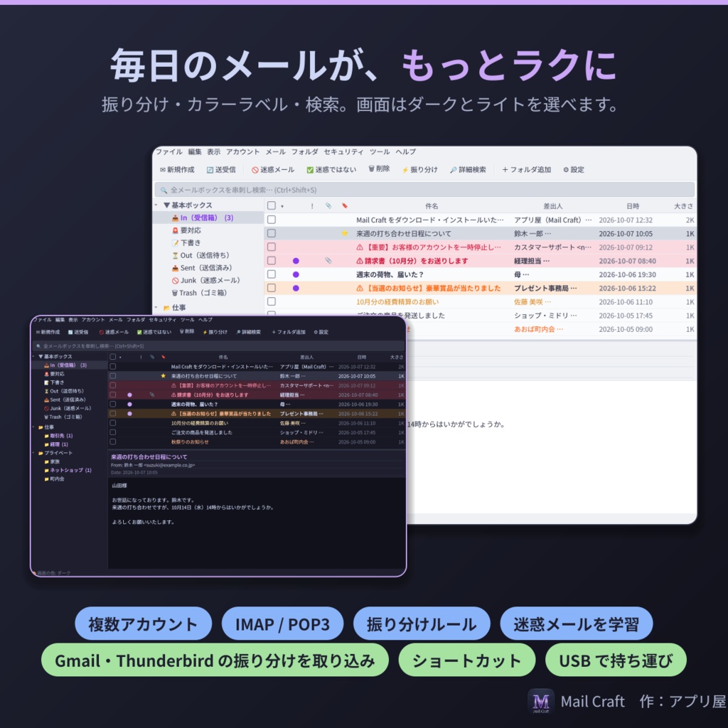Open 編集 menu in the light window
The width and height of the screenshot is (728, 728).
tap(195, 152)
